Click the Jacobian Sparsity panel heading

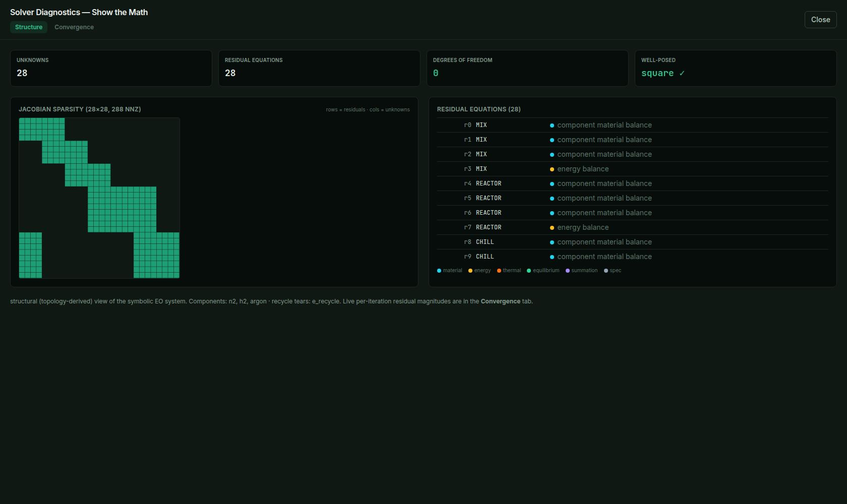[x=80, y=109]
